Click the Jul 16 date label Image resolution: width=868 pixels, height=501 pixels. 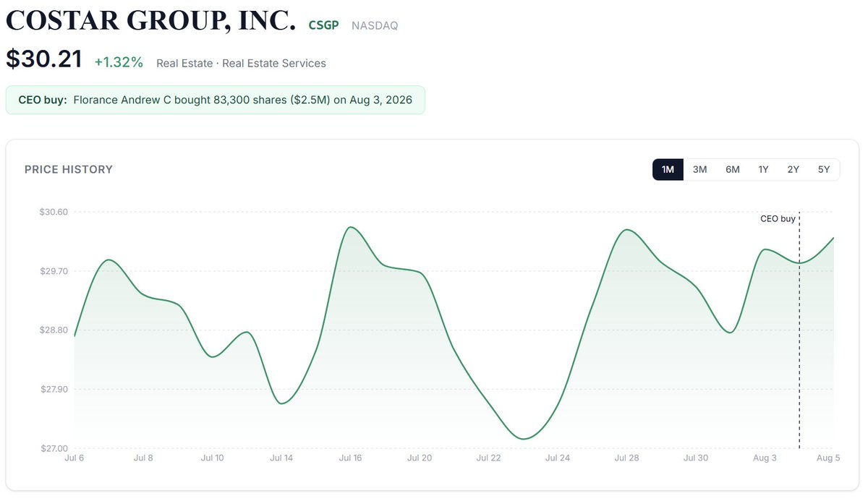350,458
